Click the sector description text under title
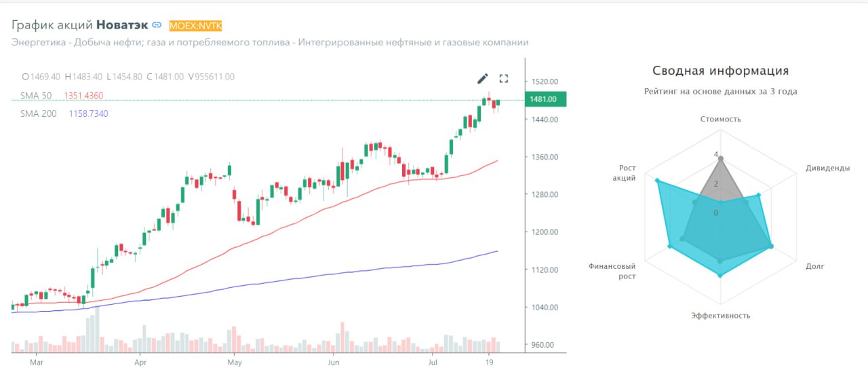 270,42
